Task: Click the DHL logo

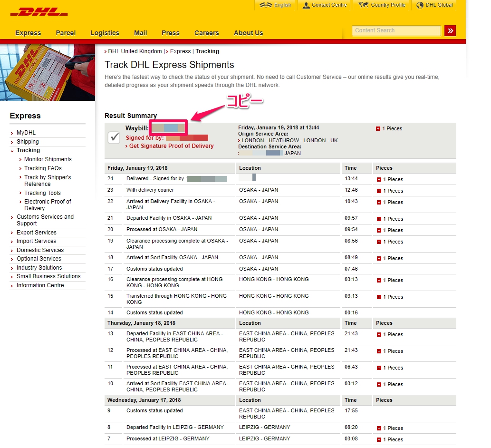Action: (39, 12)
